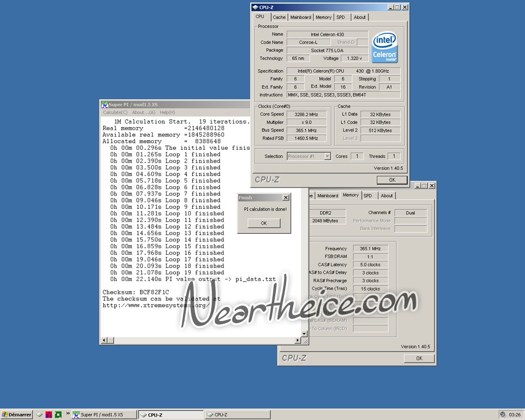Click CAS# Latency value 5.0 clocks
Screen dimensions: 525x420
point(370,265)
